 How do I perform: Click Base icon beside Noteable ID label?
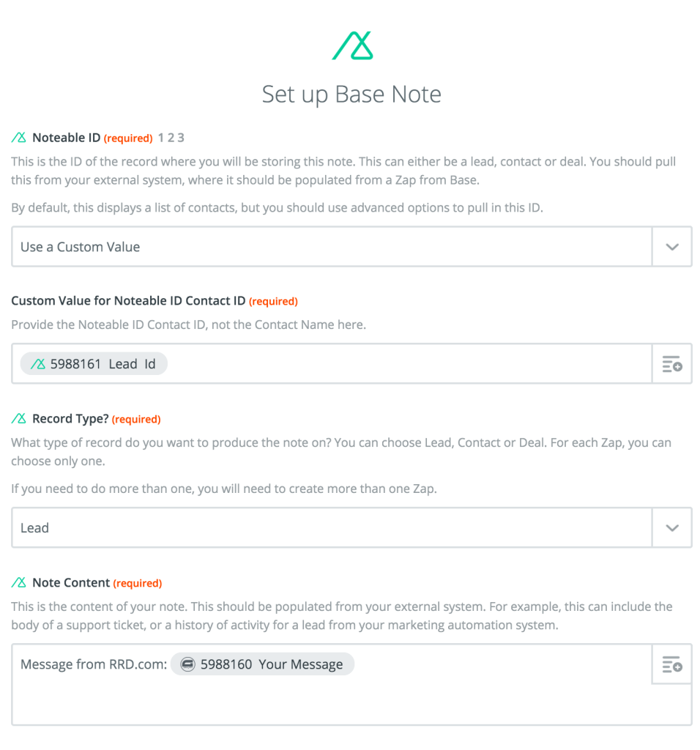(x=19, y=138)
